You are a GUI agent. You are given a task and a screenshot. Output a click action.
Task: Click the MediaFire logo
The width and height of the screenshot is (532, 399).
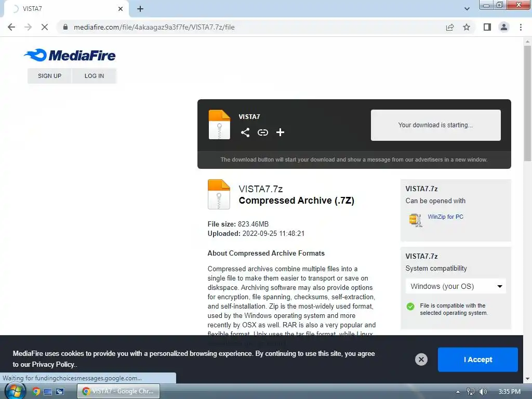pos(70,55)
